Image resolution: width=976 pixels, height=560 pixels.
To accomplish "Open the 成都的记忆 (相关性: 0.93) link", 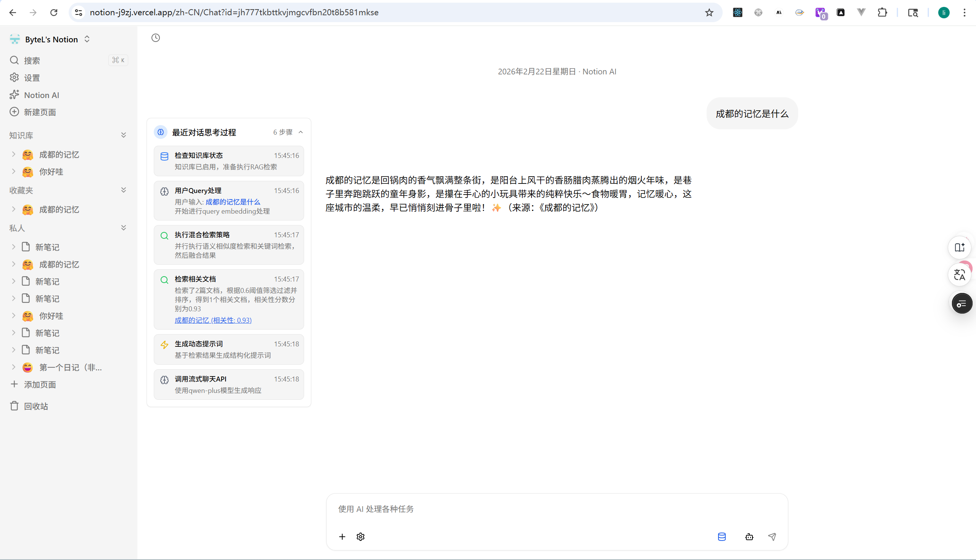I will [213, 320].
